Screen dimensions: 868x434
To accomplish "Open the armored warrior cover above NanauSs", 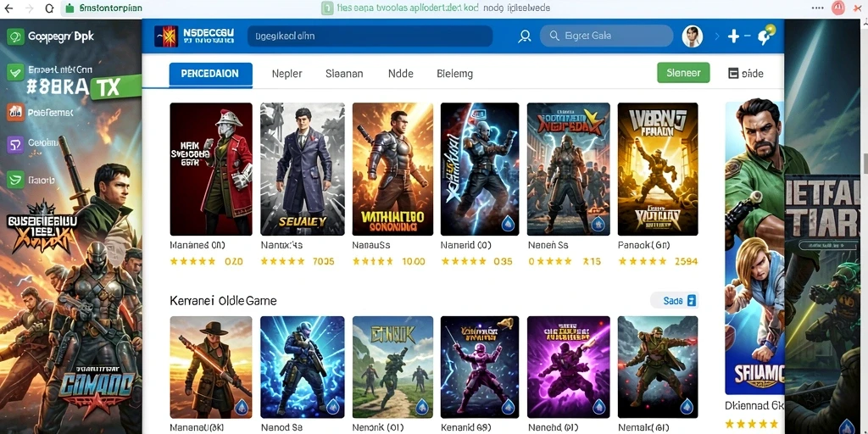I will point(392,169).
